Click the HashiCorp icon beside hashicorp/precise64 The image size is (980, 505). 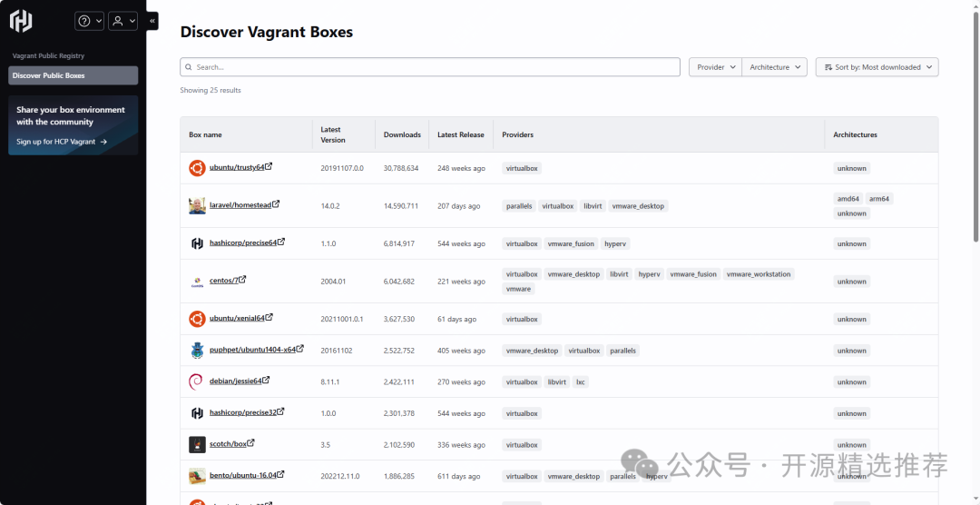pos(198,243)
